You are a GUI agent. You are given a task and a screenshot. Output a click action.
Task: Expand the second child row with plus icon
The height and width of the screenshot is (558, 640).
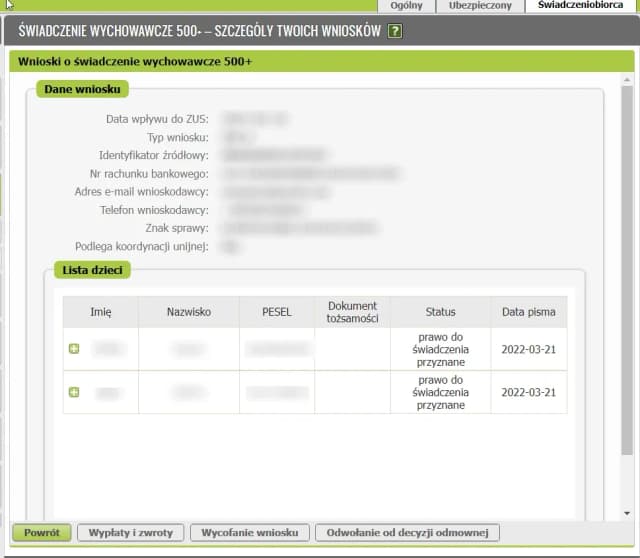(73, 392)
